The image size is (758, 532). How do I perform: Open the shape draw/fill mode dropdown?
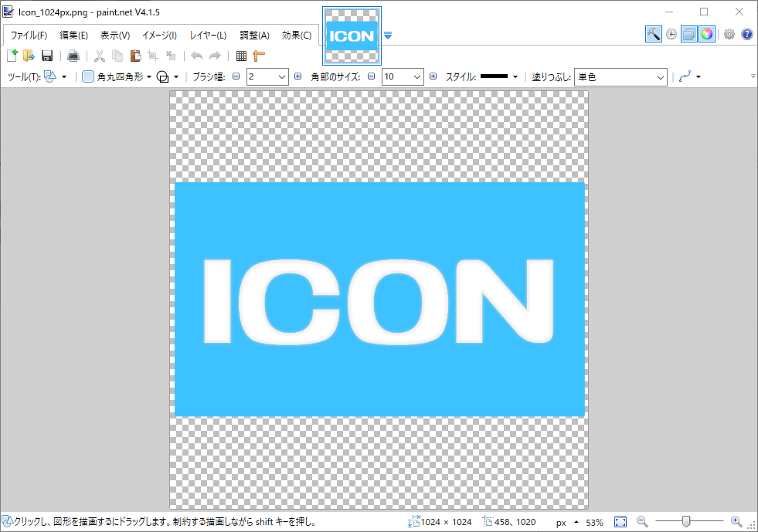[x=168, y=77]
